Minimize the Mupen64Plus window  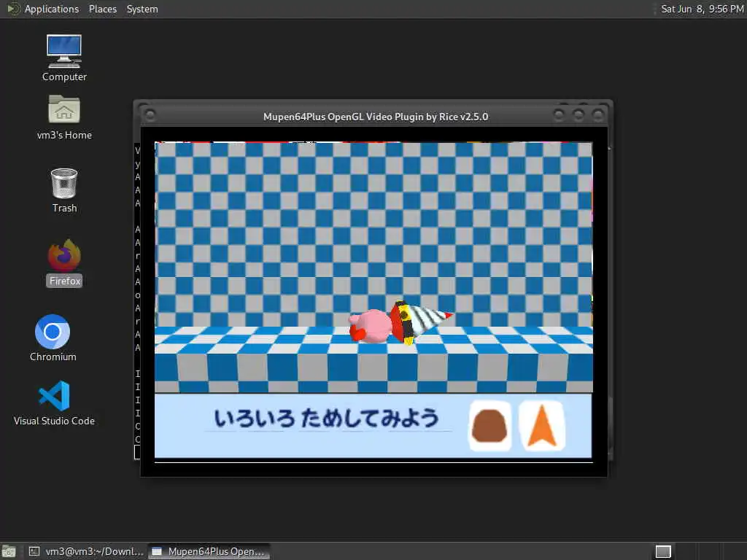pyautogui.click(x=558, y=114)
